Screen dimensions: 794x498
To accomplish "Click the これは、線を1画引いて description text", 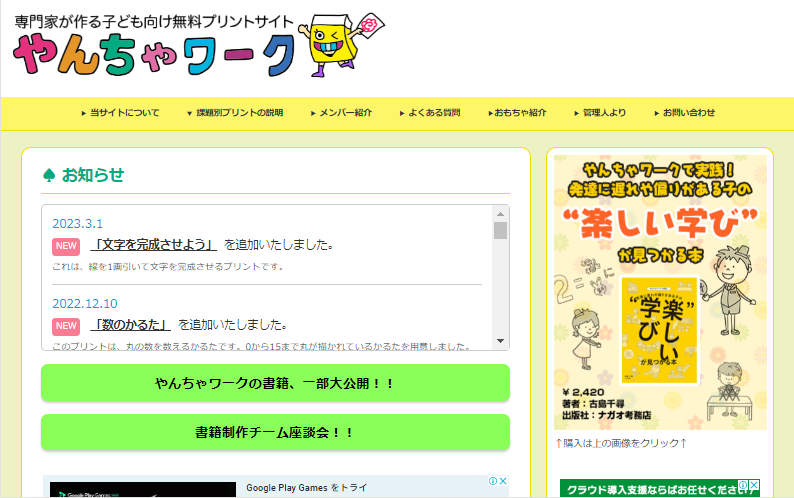I will 168,266.
